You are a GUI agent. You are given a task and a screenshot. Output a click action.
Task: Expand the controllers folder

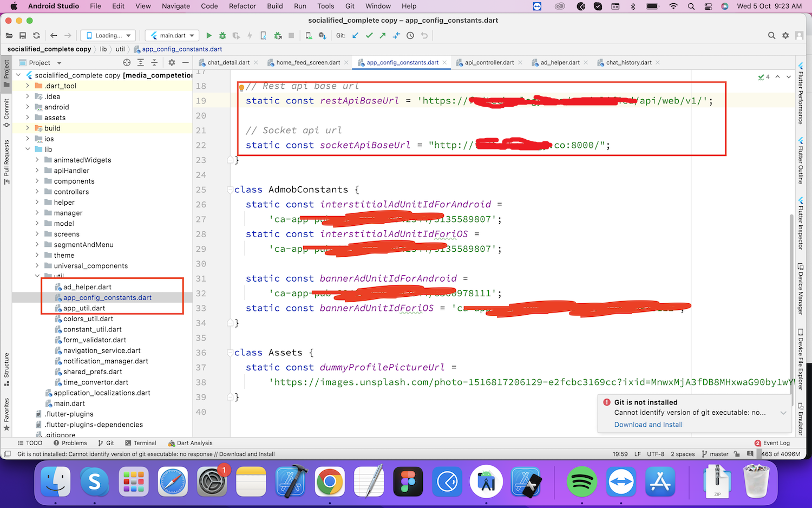coord(37,192)
